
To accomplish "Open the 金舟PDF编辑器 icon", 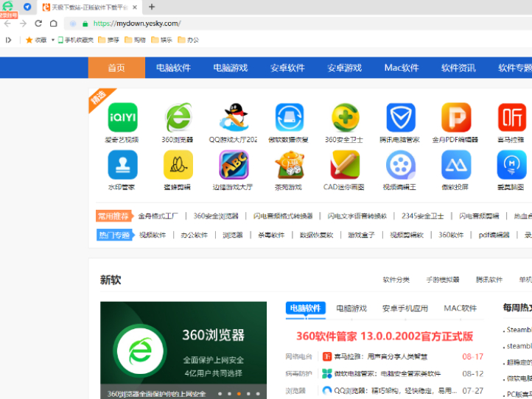I will pos(456,117).
